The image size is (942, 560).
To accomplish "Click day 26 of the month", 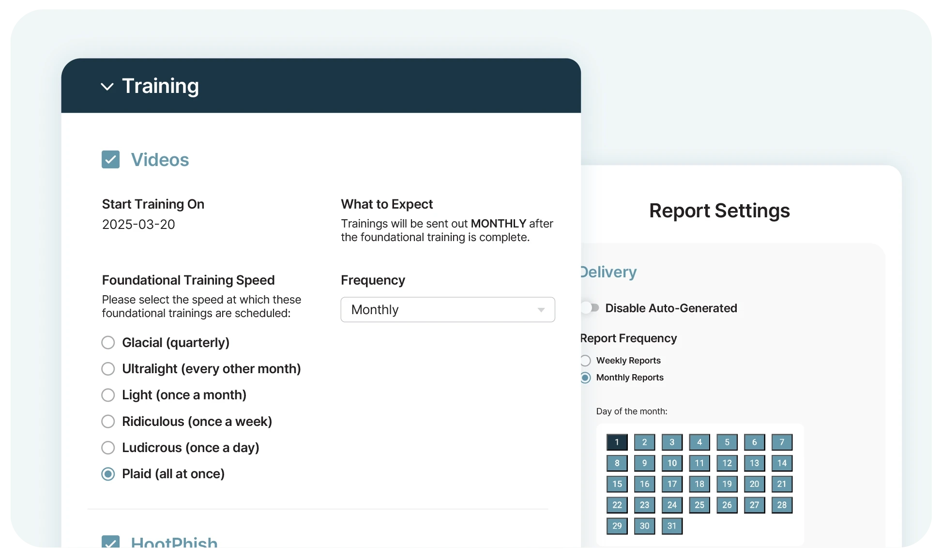I will coord(727,505).
